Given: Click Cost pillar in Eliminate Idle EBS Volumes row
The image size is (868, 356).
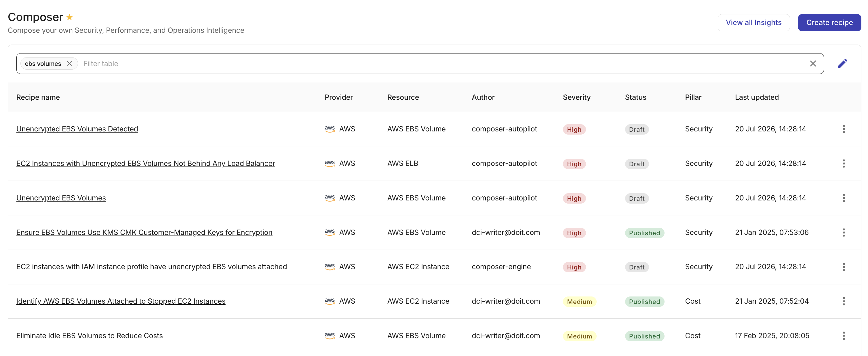Looking at the screenshot, I should click(692, 336).
